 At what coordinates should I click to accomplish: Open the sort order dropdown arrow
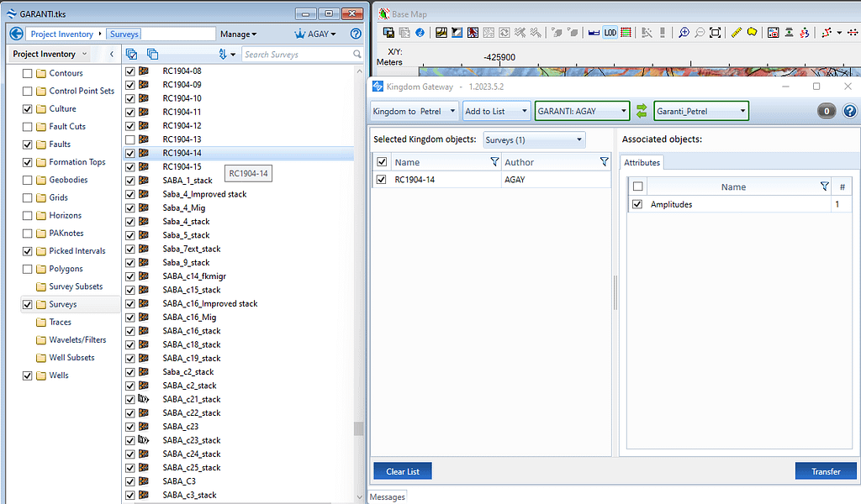(x=233, y=55)
